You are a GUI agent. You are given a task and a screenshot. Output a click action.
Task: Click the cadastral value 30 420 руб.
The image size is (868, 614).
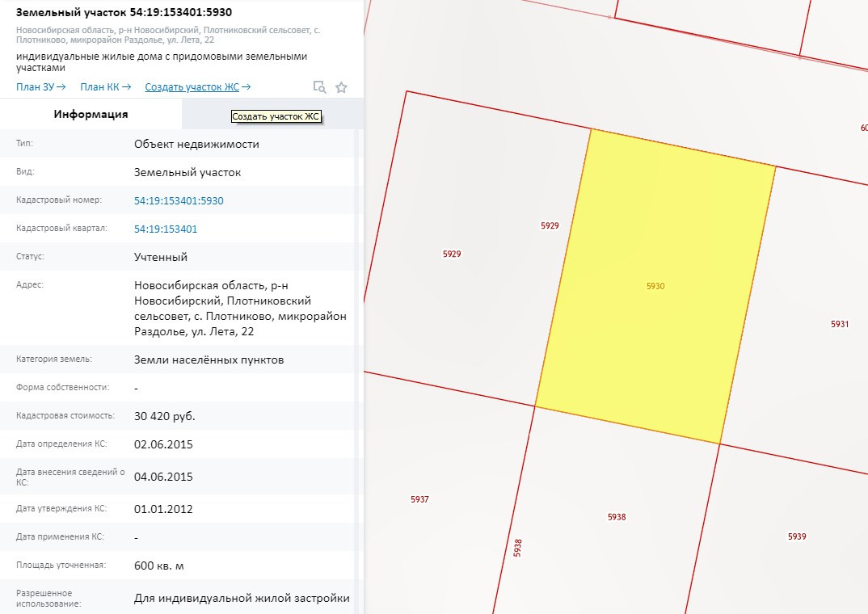165,417
